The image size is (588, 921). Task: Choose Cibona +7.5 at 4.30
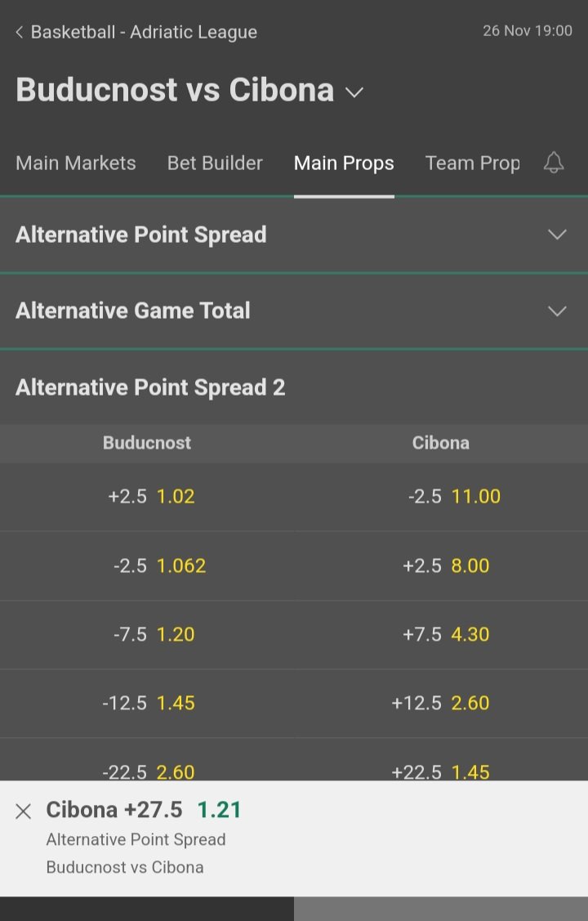click(441, 635)
